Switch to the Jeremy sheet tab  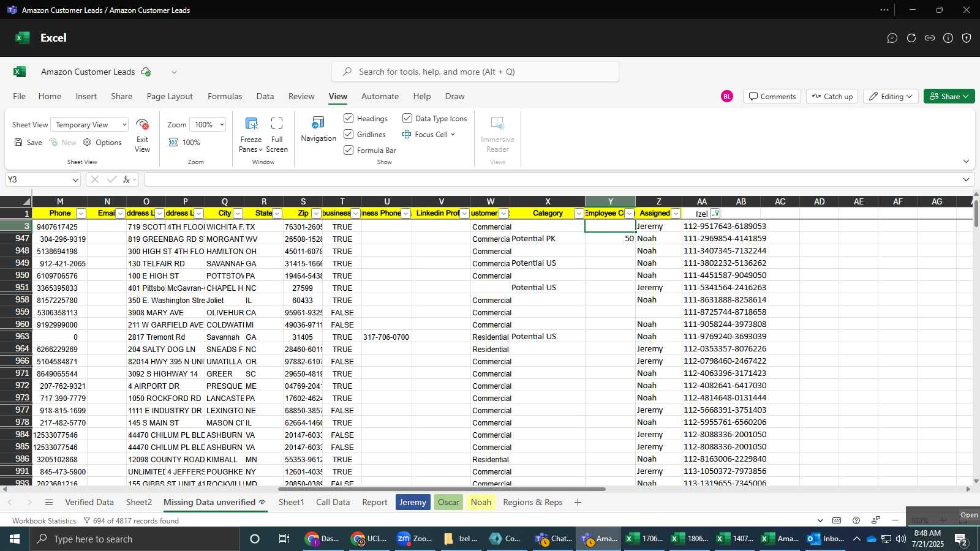[413, 502]
